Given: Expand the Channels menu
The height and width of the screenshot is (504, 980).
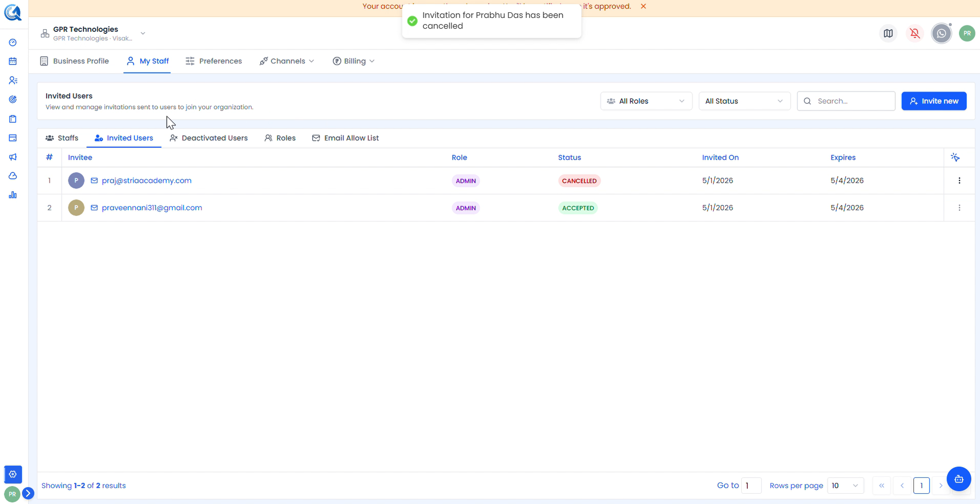Looking at the screenshot, I should coord(287,61).
